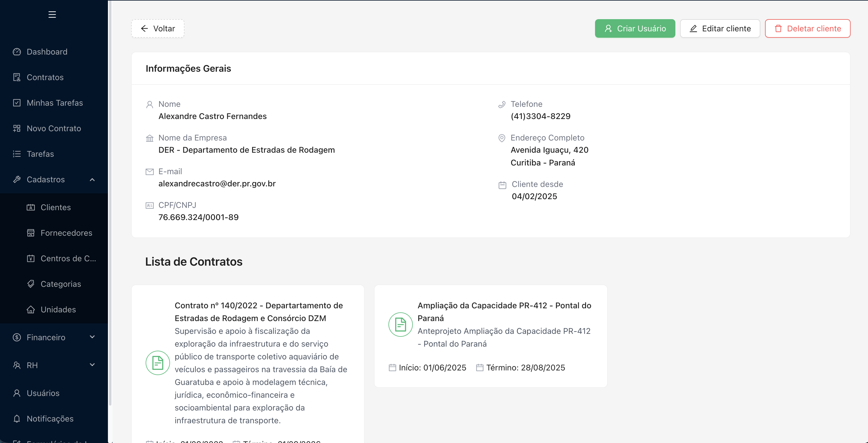Click the Novo Contrato grid icon
Viewport: 868px width, 443px height.
tap(17, 128)
